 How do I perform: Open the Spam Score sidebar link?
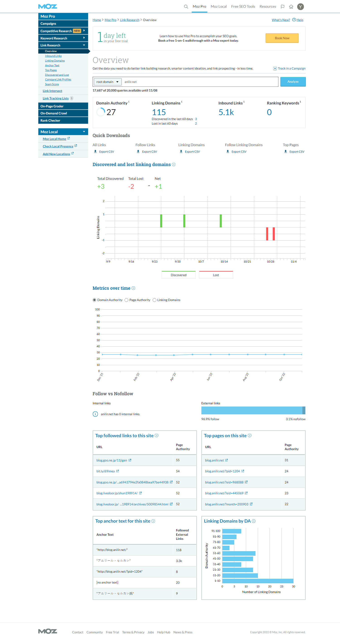[x=52, y=84]
